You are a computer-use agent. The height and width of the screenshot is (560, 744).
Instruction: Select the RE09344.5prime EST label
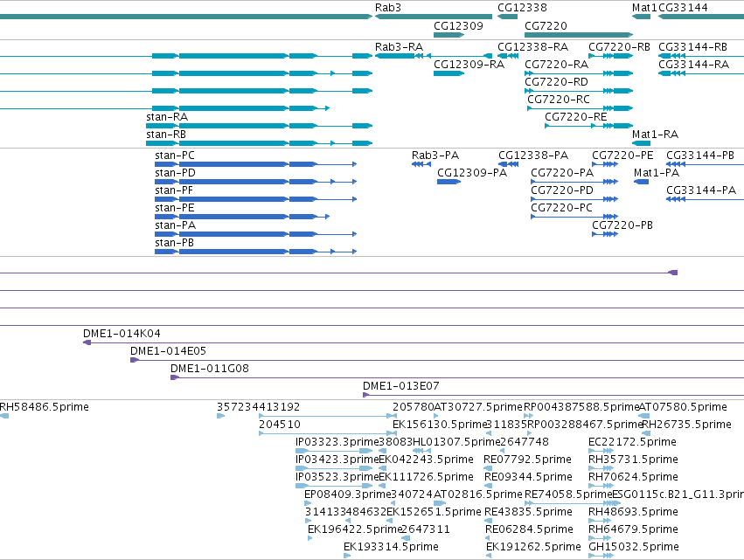(528, 478)
